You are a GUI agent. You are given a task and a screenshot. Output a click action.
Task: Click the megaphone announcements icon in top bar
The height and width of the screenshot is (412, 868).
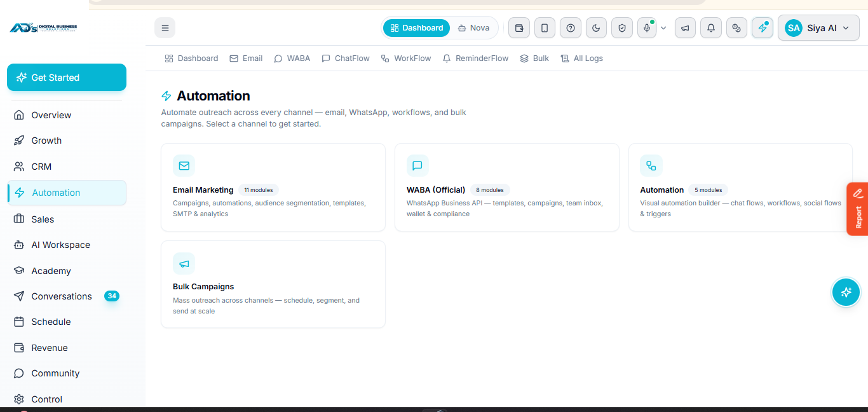(685, 28)
